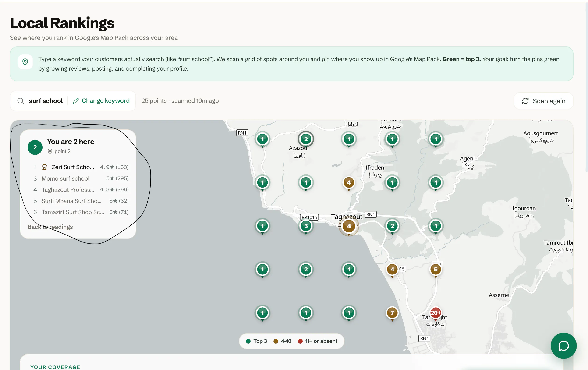Select the outlined 2 pin above Azazoul

point(306,139)
